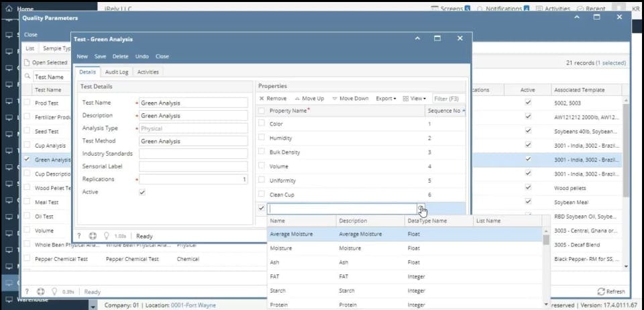The image size is (644, 310).
Task: Toggle the Active checkbox in Test Details
Action: 142,192
